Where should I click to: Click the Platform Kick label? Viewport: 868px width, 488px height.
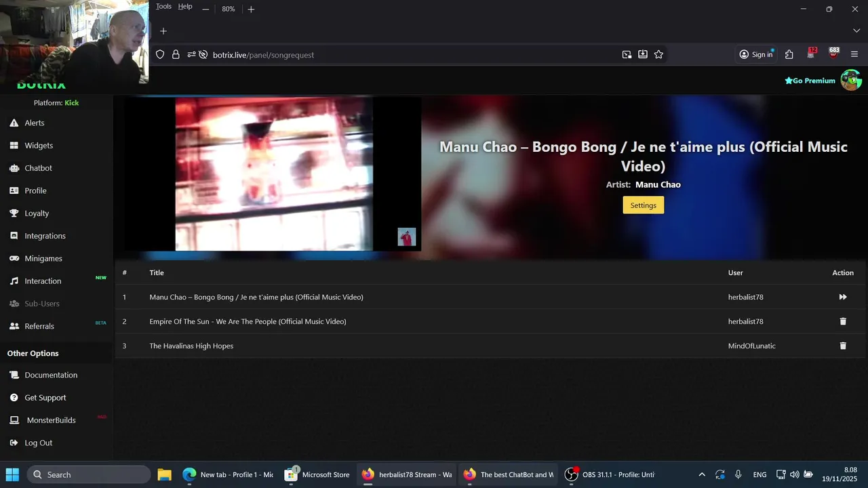coord(56,103)
